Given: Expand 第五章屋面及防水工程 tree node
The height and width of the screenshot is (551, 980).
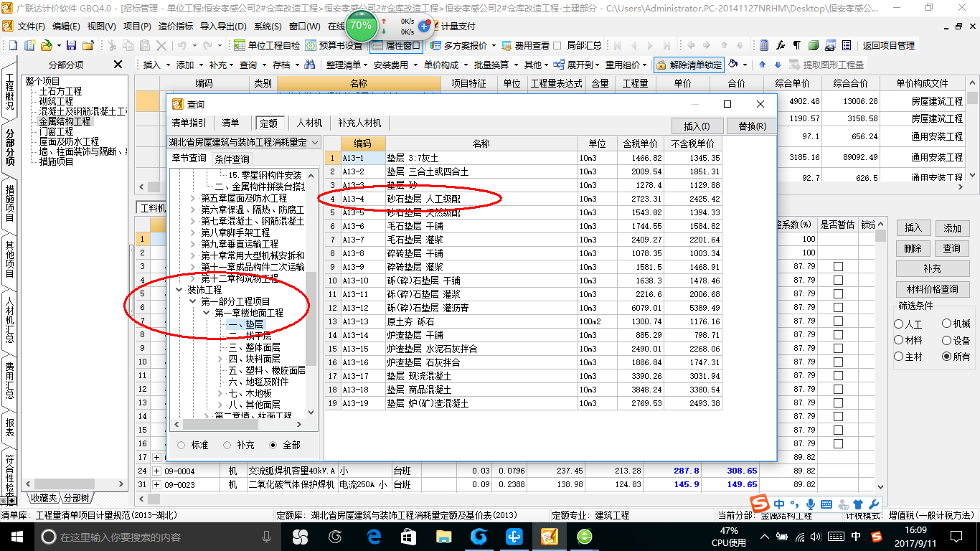Looking at the screenshot, I should [192, 198].
